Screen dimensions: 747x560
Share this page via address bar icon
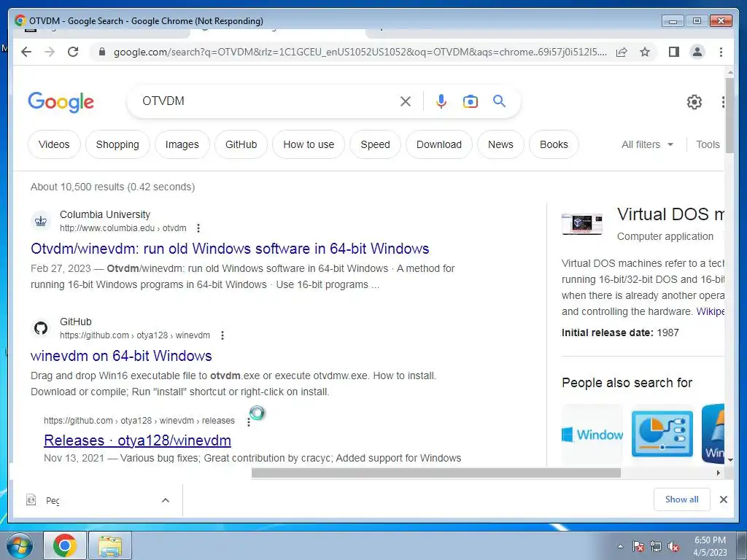(622, 52)
